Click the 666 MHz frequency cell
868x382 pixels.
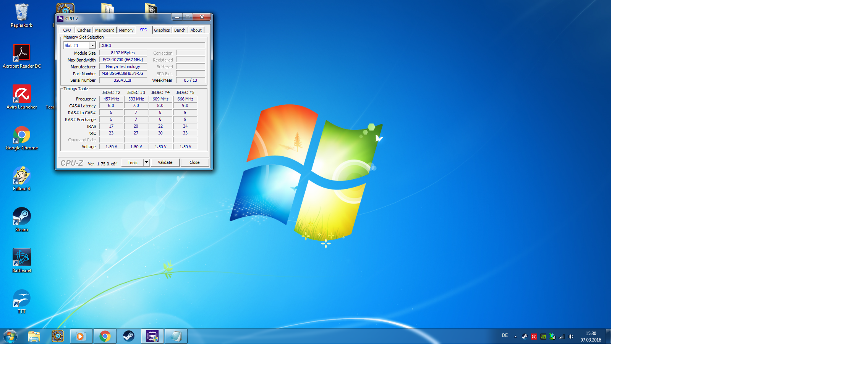coord(185,99)
